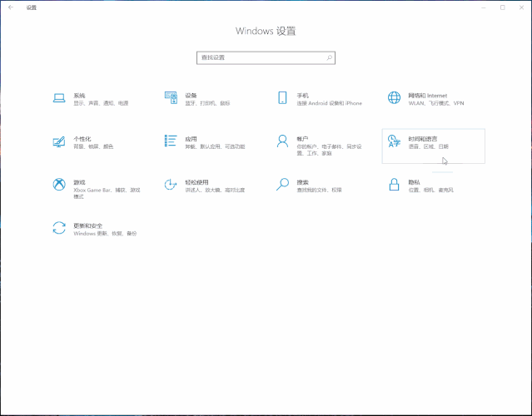Select the 应用 category title
The width and height of the screenshot is (532, 416).
coord(191,139)
